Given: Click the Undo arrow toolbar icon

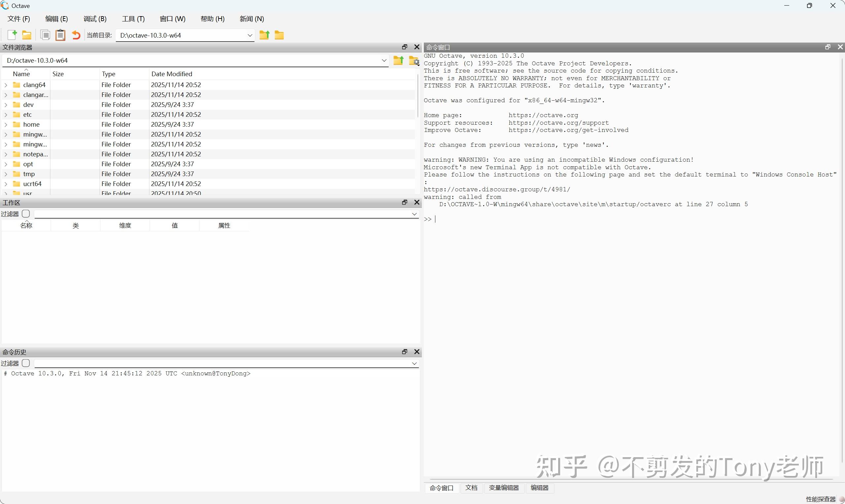Looking at the screenshot, I should point(76,35).
